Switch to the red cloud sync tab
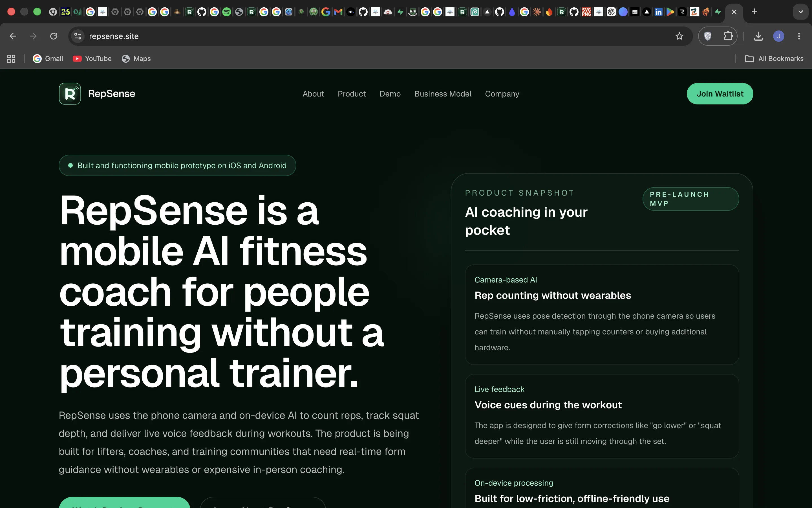Screen dimensions: 812x508 pyautogui.click(x=388, y=12)
